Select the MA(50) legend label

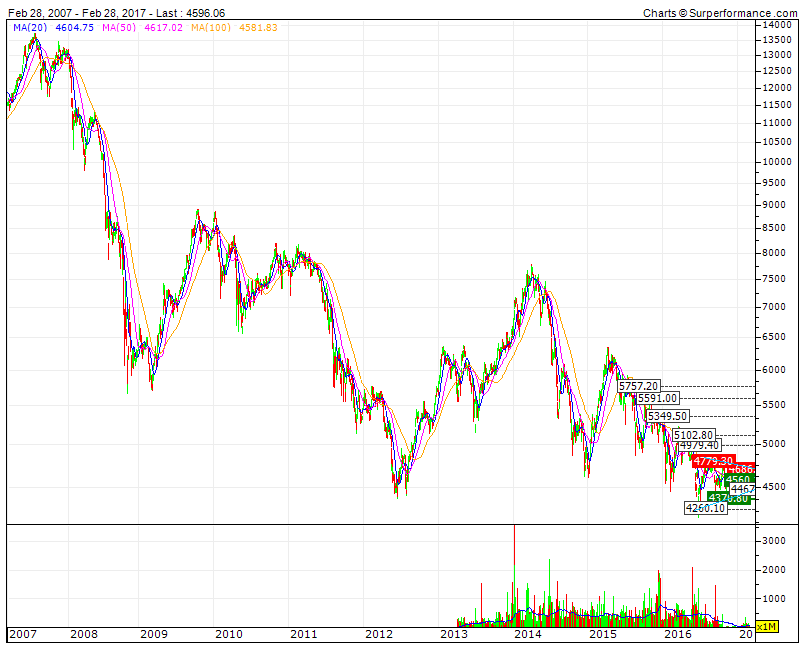119,27
